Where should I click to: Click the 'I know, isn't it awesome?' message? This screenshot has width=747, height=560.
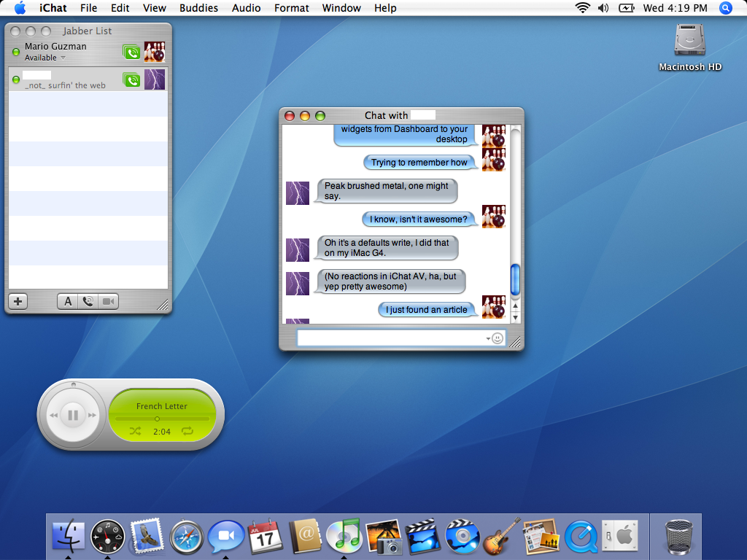(x=419, y=219)
